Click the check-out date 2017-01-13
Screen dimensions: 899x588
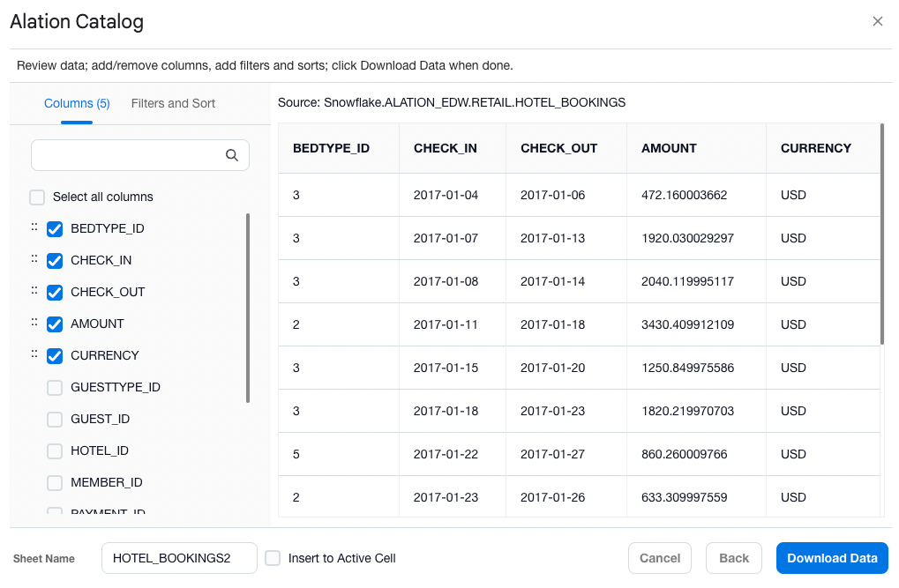coord(552,238)
